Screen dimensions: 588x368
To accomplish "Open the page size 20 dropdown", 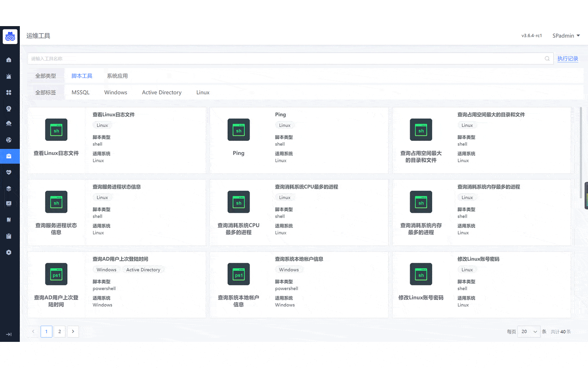I will (x=529, y=332).
